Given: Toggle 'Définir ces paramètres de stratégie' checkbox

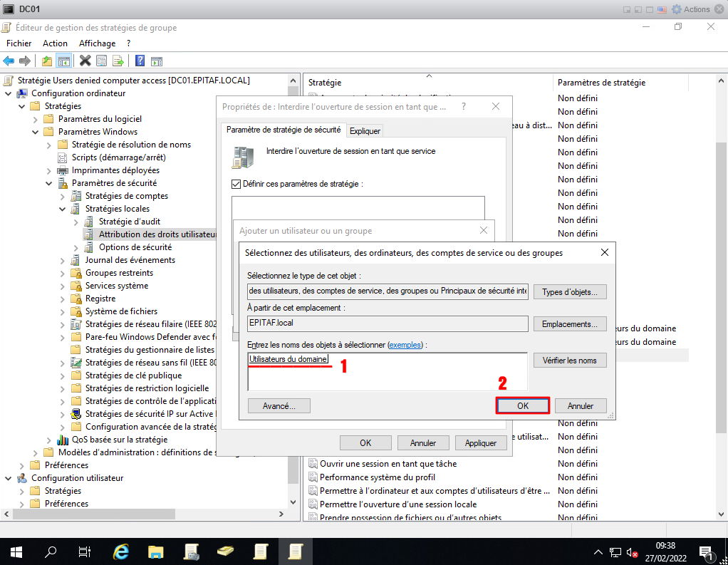Looking at the screenshot, I should (x=236, y=184).
